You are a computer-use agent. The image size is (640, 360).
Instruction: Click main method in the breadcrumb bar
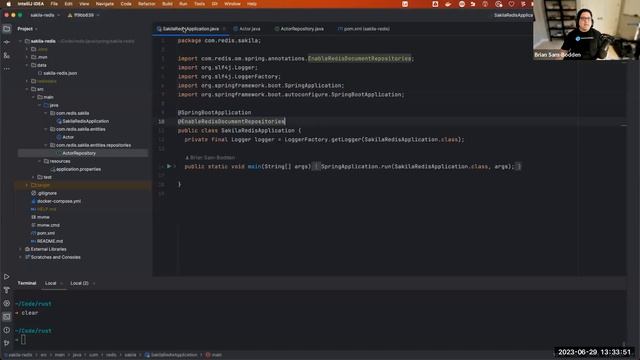click(214, 355)
